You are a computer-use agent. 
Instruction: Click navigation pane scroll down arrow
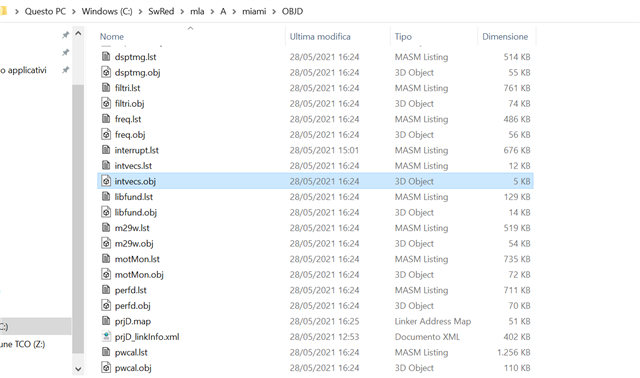tap(78, 369)
